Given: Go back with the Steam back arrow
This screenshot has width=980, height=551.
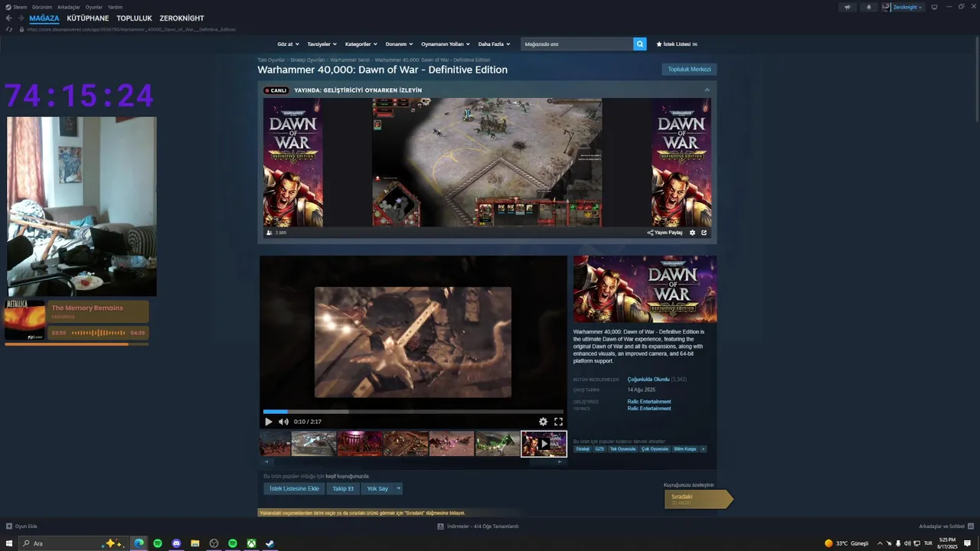Looking at the screenshot, I should 8,18.
